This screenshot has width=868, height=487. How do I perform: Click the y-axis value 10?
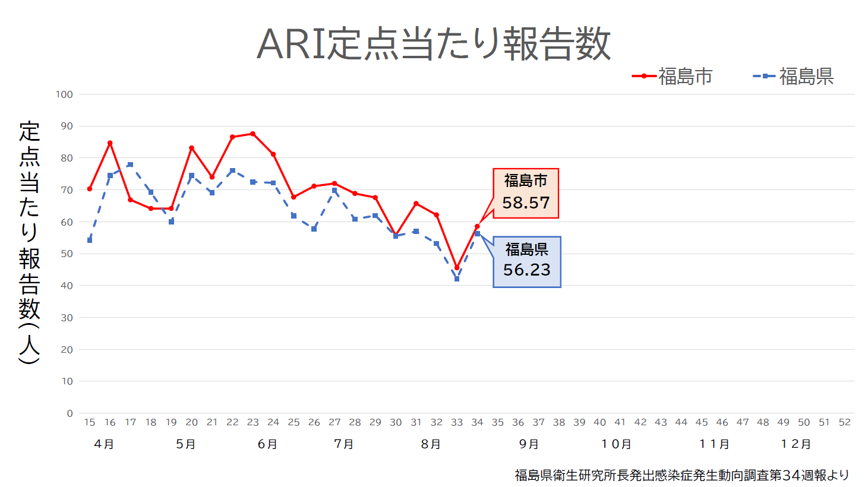coord(67,381)
